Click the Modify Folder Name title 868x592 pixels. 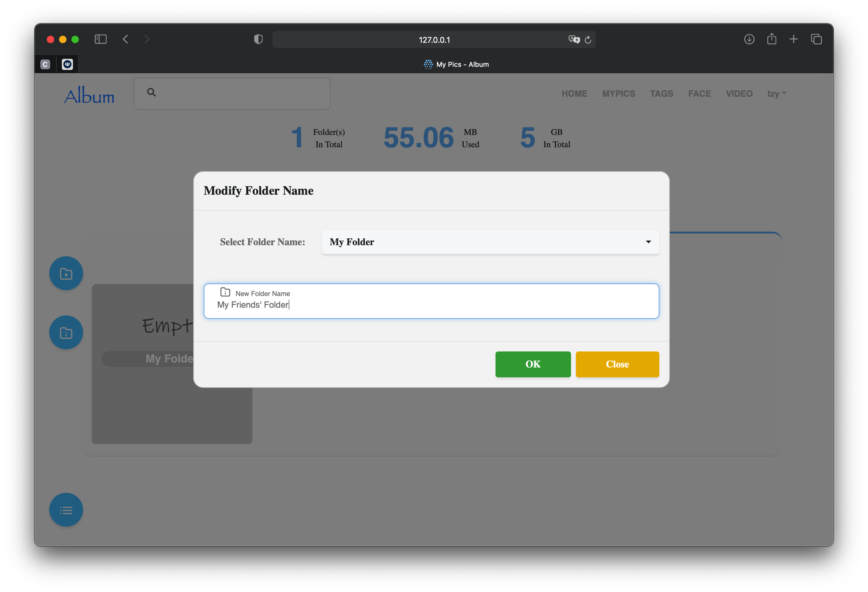[x=259, y=191]
